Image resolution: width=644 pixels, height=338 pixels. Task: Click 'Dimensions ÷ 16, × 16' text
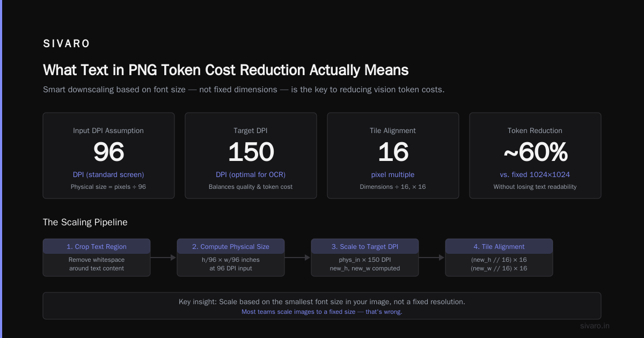(x=393, y=187)
